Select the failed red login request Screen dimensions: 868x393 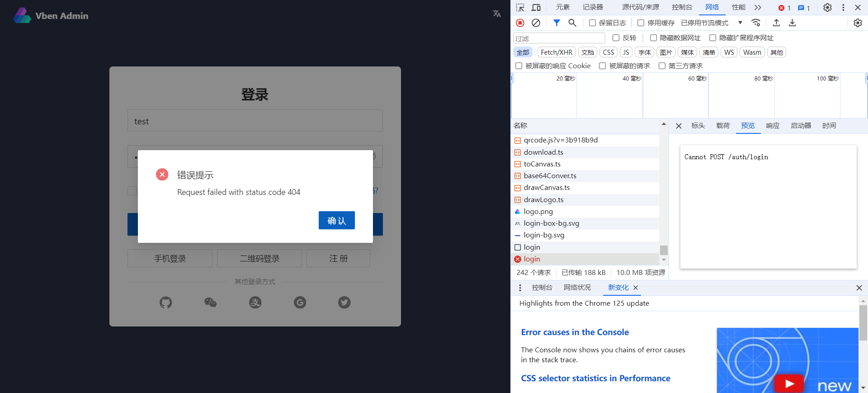click(x=586, y=259)
